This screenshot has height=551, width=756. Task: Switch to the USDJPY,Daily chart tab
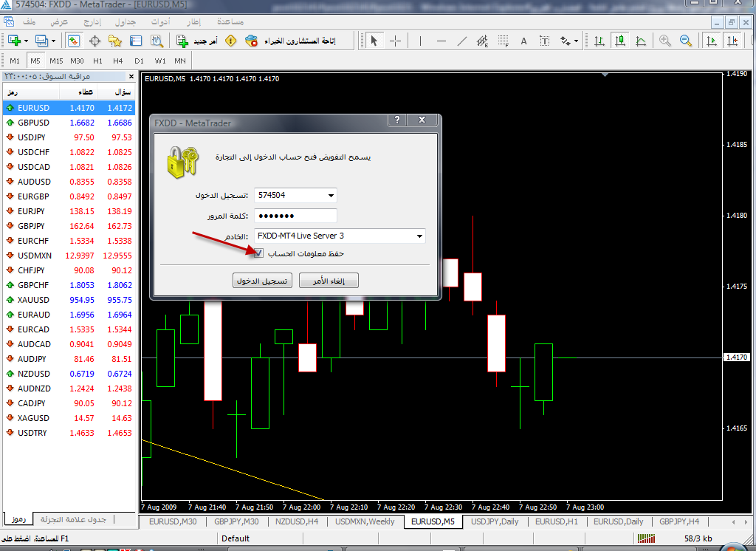pyautogui.click(x=495, y=521)
